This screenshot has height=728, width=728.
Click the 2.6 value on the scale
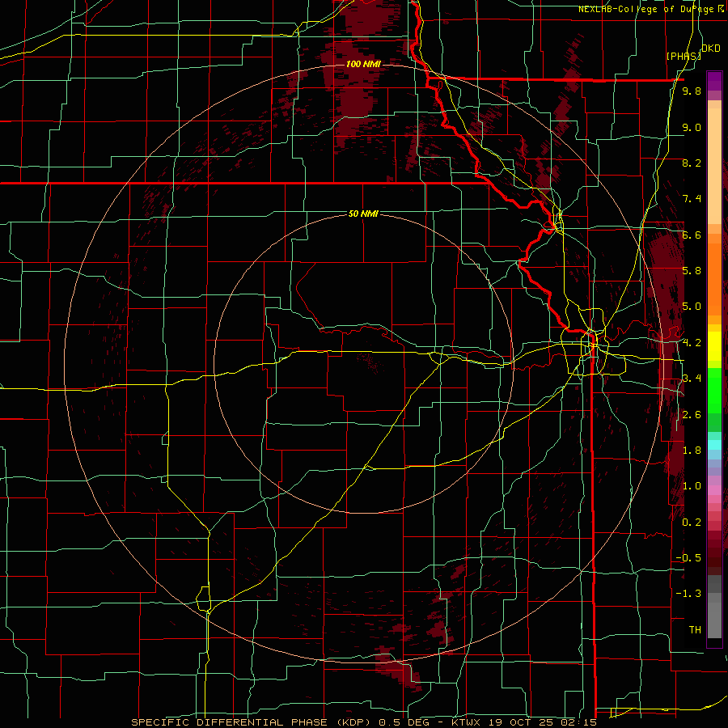coord(692,415)
